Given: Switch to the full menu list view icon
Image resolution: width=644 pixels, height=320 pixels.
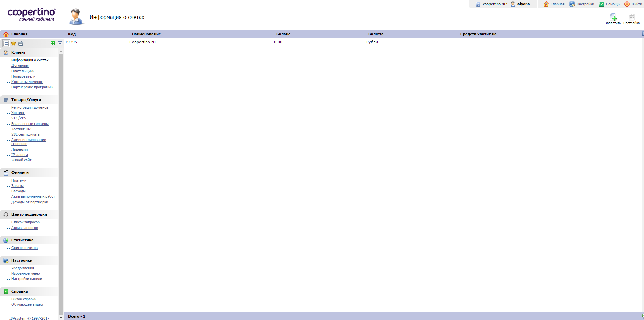Looking at the screenshot, I should point(6,43).
